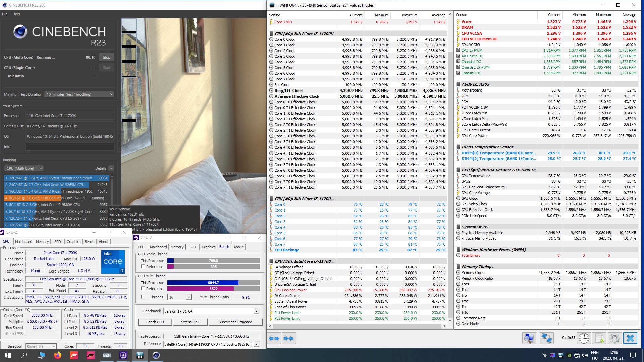The width and height of the screenshot is (644, 362).
Task: Select GPU Hot Spot Temperature row
Action: [547, 187]
